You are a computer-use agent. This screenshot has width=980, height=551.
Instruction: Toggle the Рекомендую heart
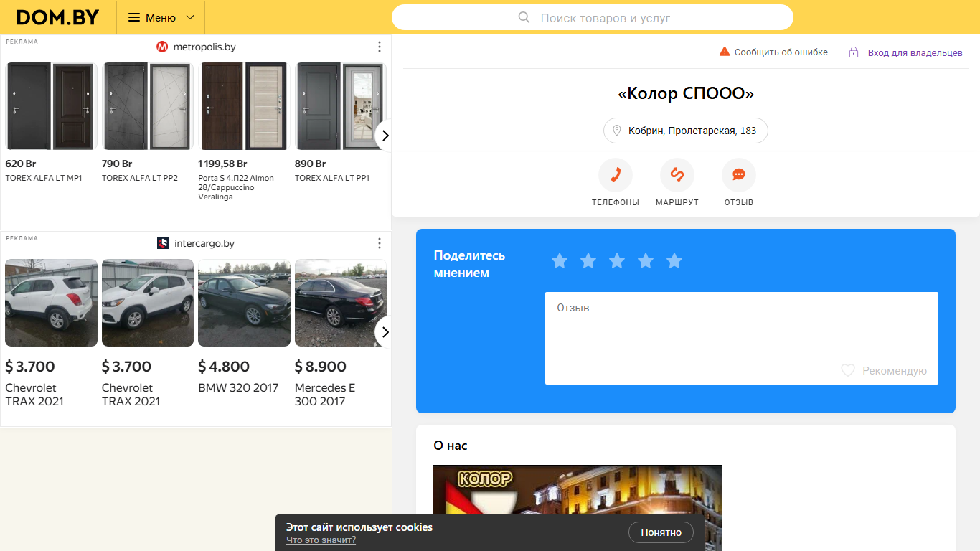[848, 371]
